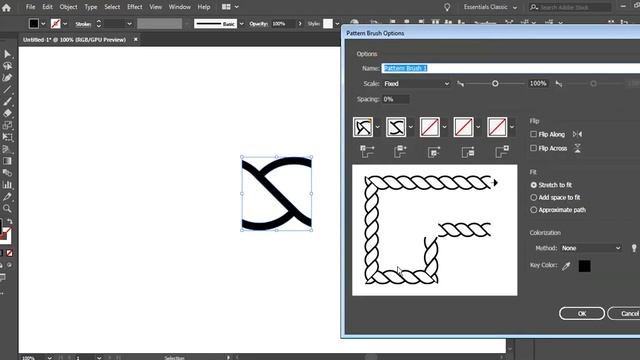
Task: Click the Stroke label link
Action: (83, 24)
